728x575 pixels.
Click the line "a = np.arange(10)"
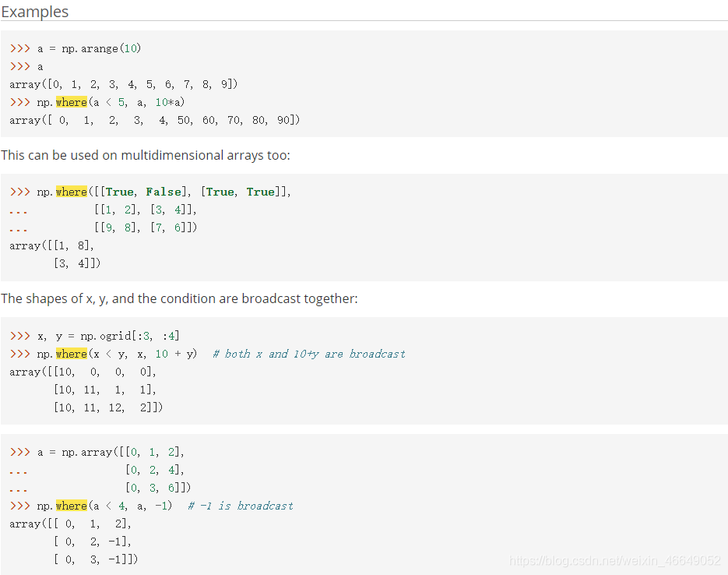tap(89, 48)
